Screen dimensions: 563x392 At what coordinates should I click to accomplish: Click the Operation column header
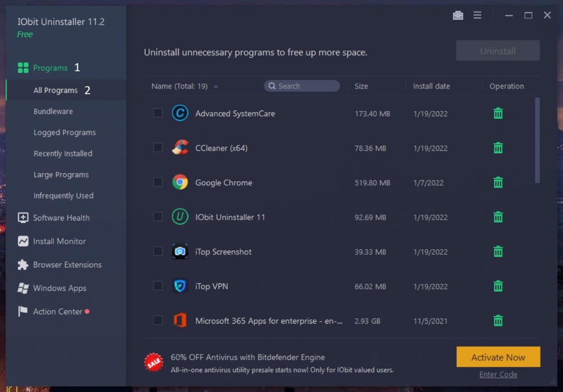tap(506, 86)
